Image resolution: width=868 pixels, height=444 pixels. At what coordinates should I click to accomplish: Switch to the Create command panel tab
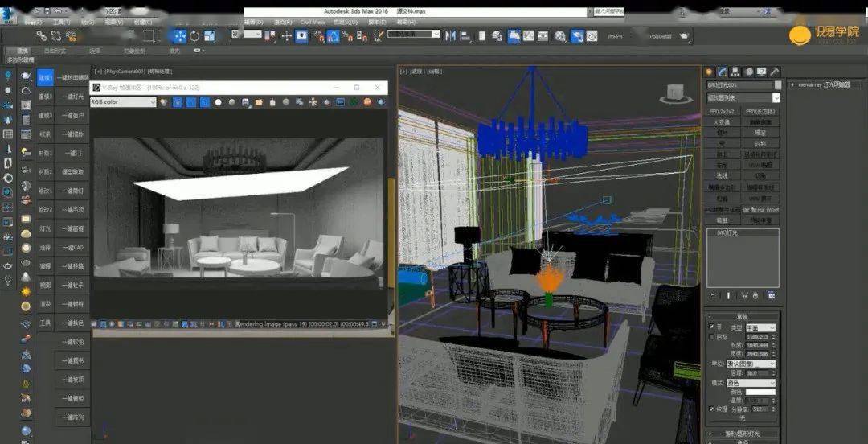(710, 72)
